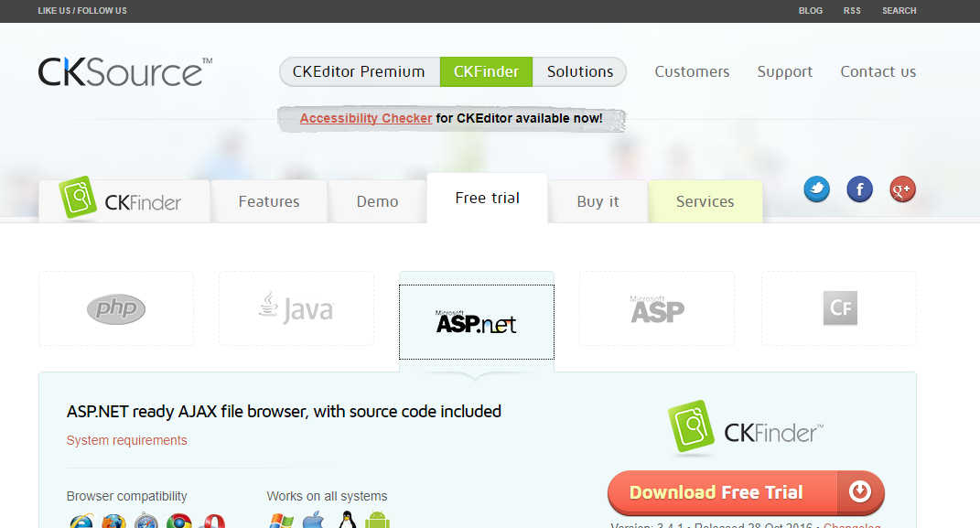Click the Firefox browser icon
Viewport: 980px width, 528px height.
(x=113, y=521)
